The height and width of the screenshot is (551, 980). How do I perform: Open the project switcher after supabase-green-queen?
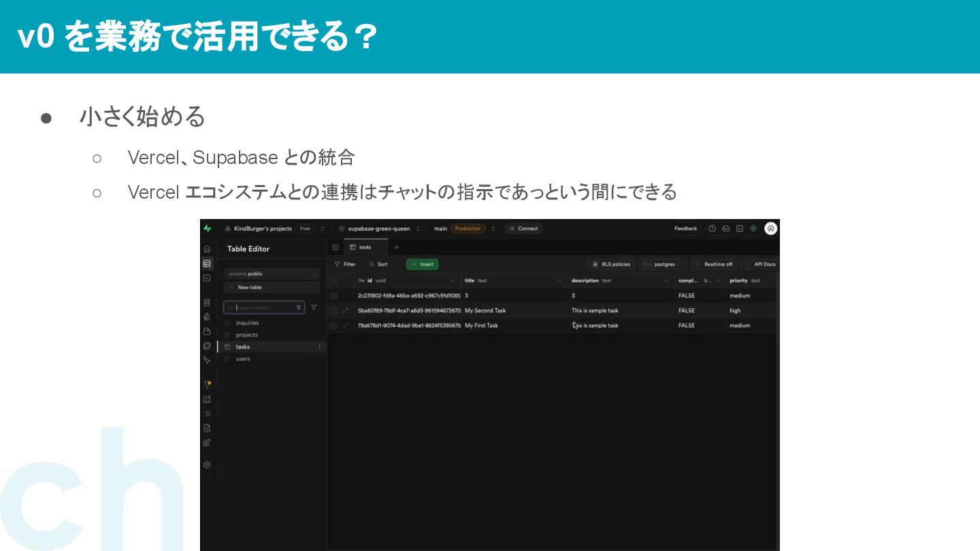pyautogui.click(x=418, y=229)
